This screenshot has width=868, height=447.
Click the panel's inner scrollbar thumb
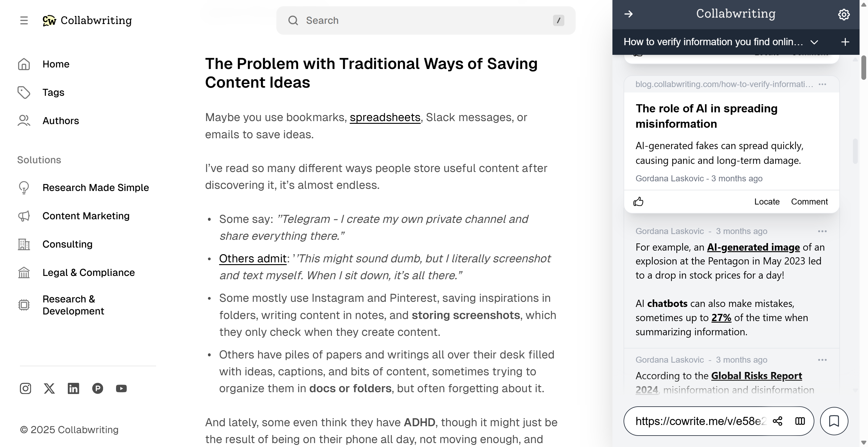tap(855, 151)
